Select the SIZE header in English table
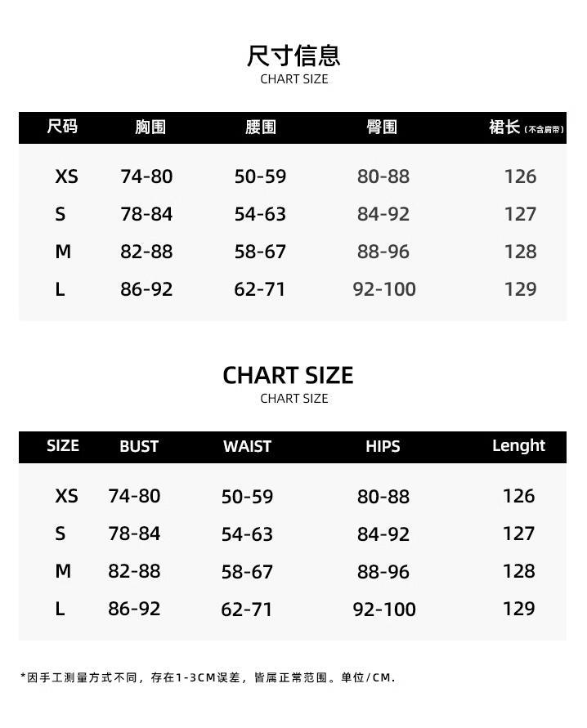The image size is (587, 728). click(x=63, y=446)
